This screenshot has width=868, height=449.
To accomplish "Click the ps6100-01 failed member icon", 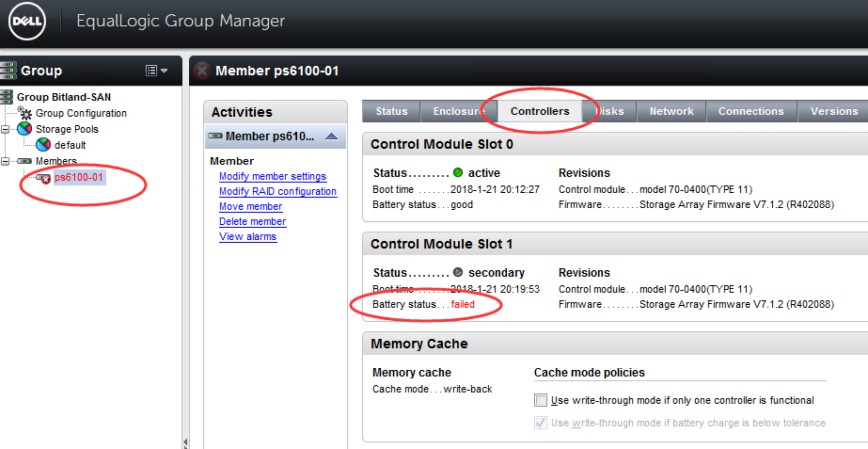I will (43, 178).
